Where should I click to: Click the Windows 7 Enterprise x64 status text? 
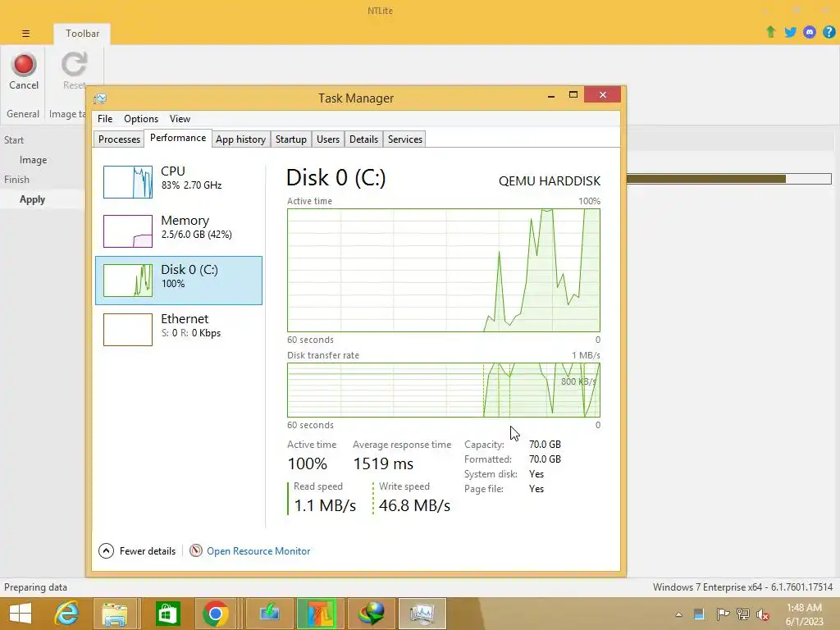coord(742,587)
